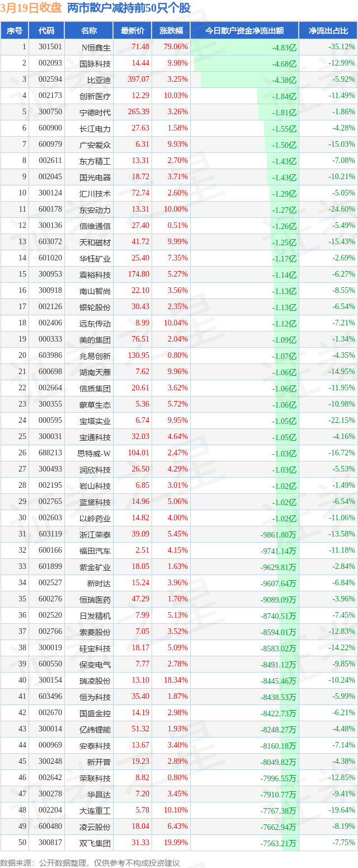The image size is (358, 868).
Task: Click 紫金矿业 stock name
Action: coord(95,567)
